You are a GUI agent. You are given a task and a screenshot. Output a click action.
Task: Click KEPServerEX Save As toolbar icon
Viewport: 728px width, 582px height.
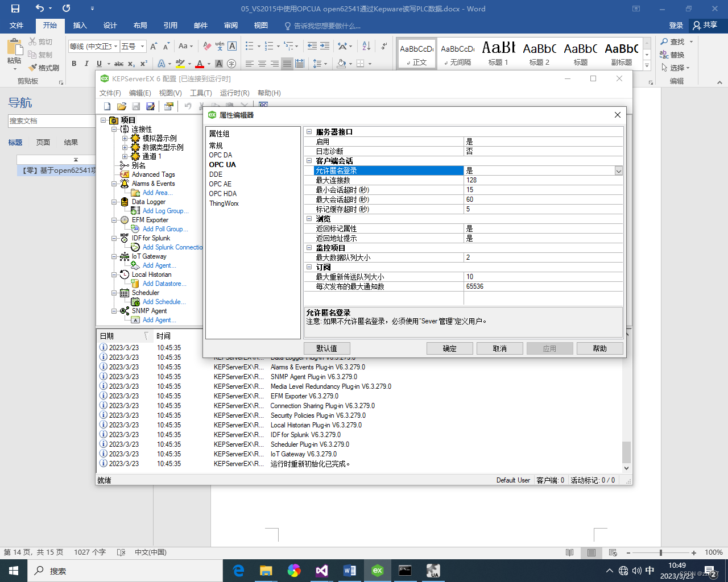[150, 106]
